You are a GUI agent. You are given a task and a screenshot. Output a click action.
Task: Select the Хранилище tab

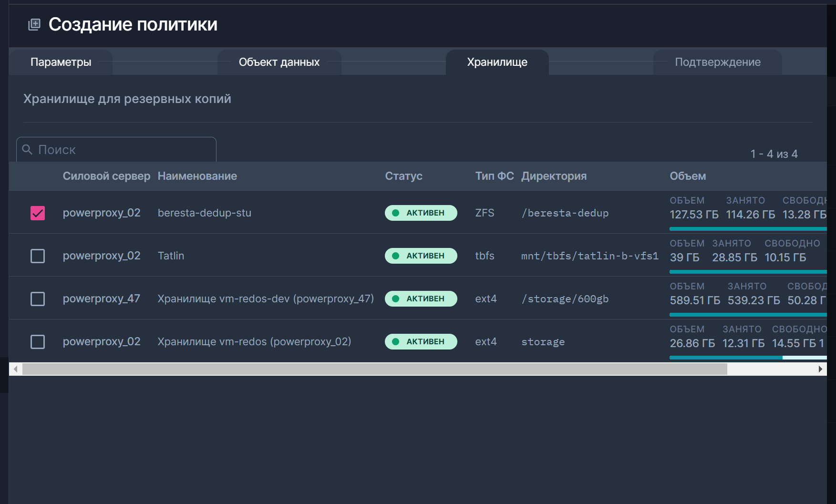pos(497,62)
